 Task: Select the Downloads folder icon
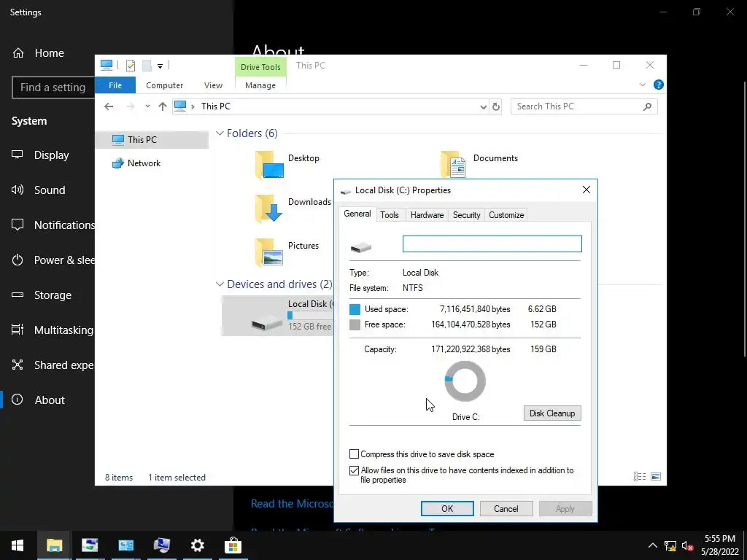pyautogui.click(x=270, y=209)
